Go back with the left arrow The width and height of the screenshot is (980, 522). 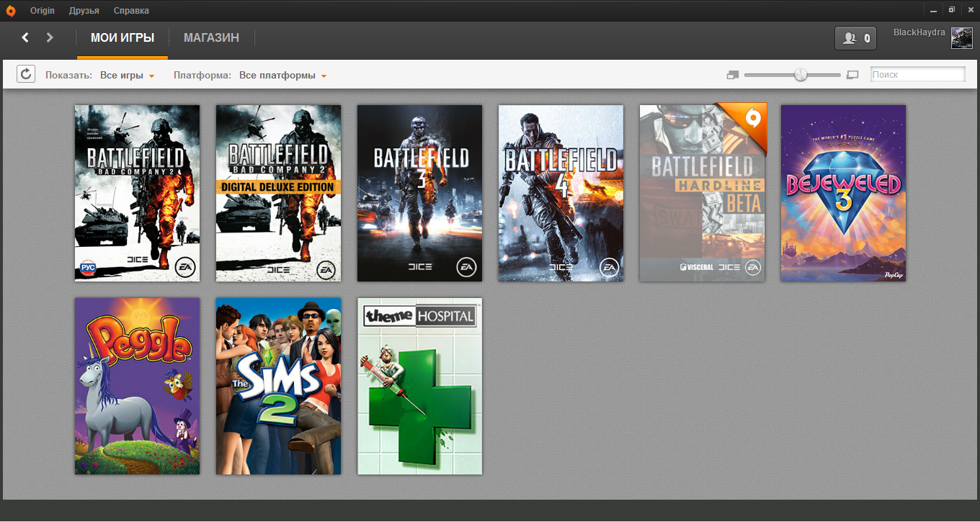click(x=25, y=37)
